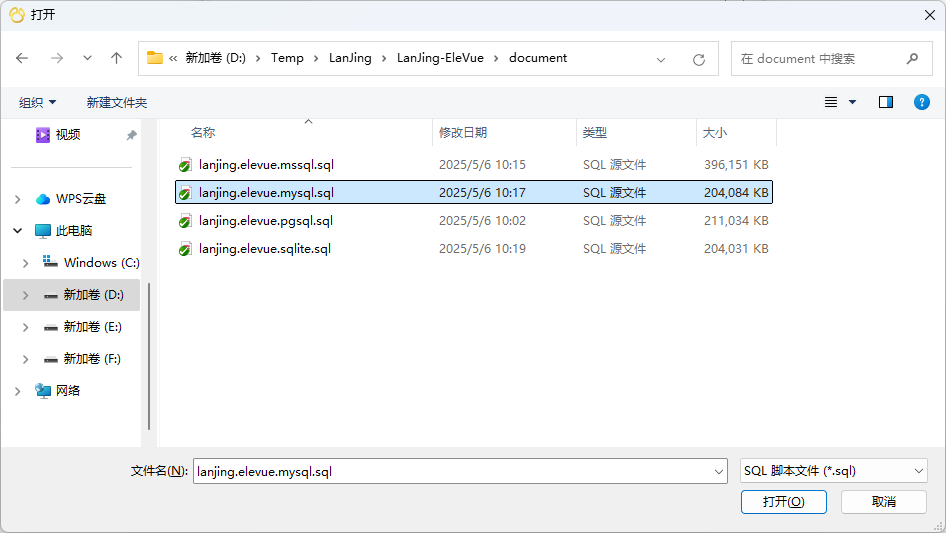This screenshot has width=946, height=533.
Task: Open the 组织 menu
Action: pos(37,103)
